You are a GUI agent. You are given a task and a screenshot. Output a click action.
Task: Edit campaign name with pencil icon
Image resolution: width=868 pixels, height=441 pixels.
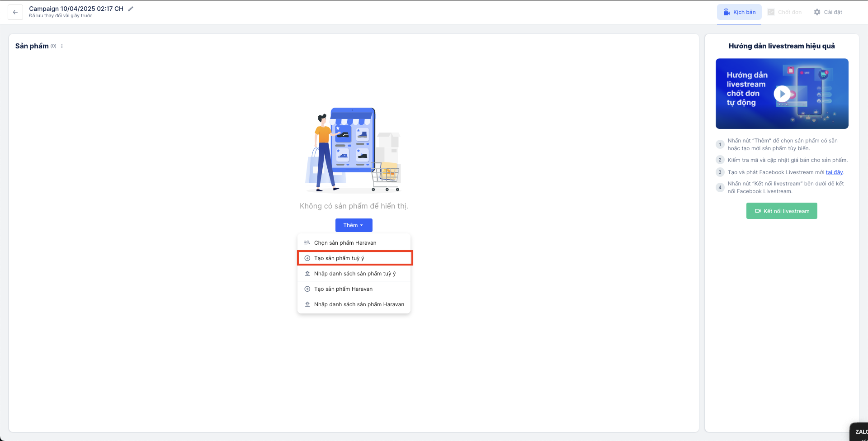pyautogui.click(x=131, y=9)
